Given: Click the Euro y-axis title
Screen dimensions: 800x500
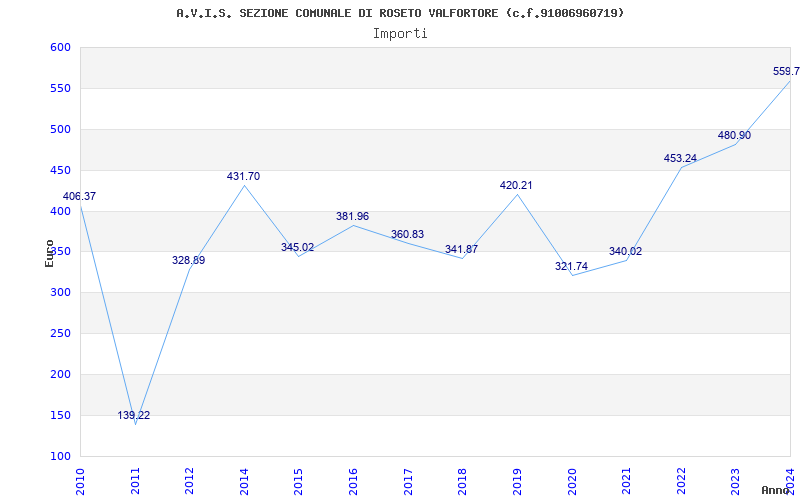Looking at the screenshot, I should (x=49, y=253).
